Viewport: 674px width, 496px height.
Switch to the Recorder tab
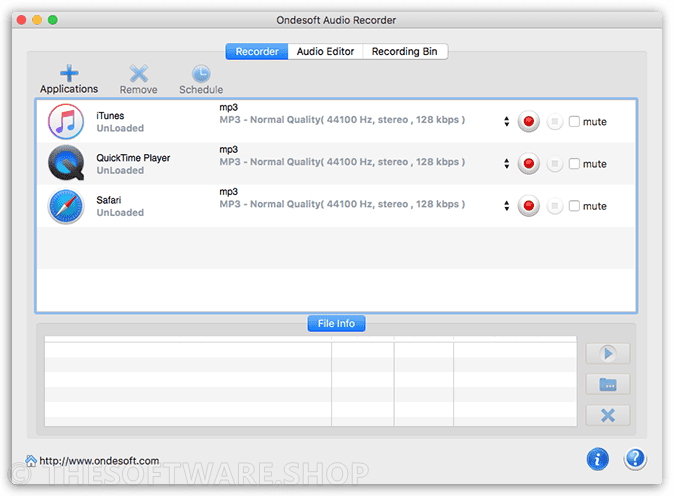click(257, 52)
